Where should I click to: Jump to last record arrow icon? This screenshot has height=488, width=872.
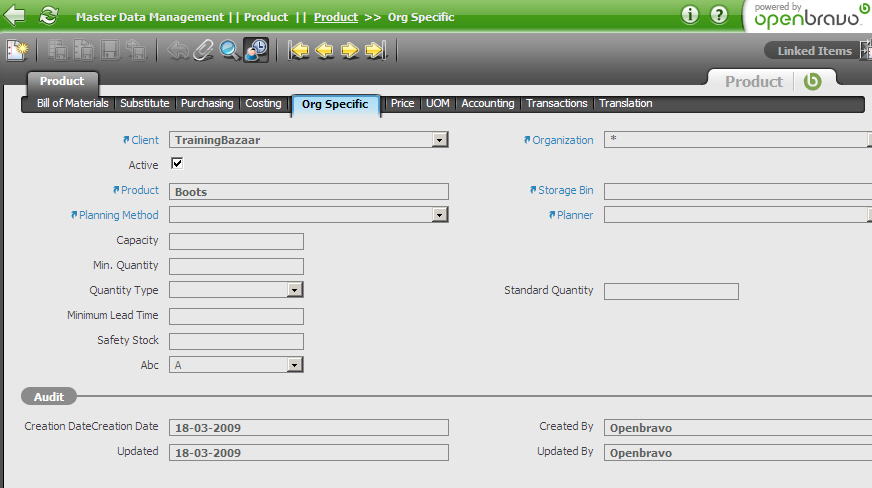coord(376,50)
